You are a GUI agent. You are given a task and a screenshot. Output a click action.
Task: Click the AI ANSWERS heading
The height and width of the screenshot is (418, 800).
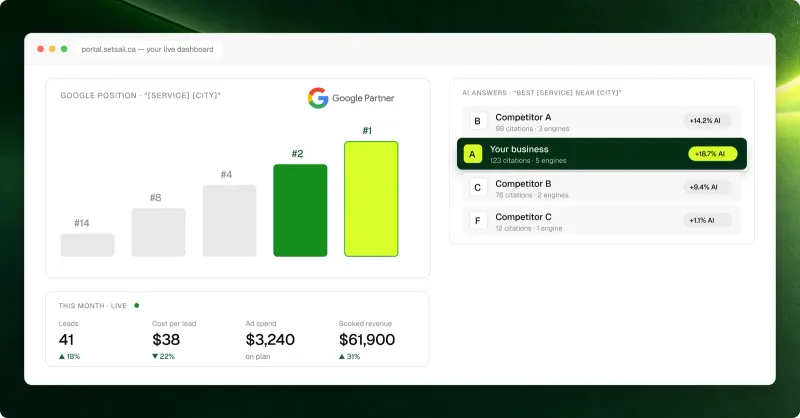click(542, 93)
